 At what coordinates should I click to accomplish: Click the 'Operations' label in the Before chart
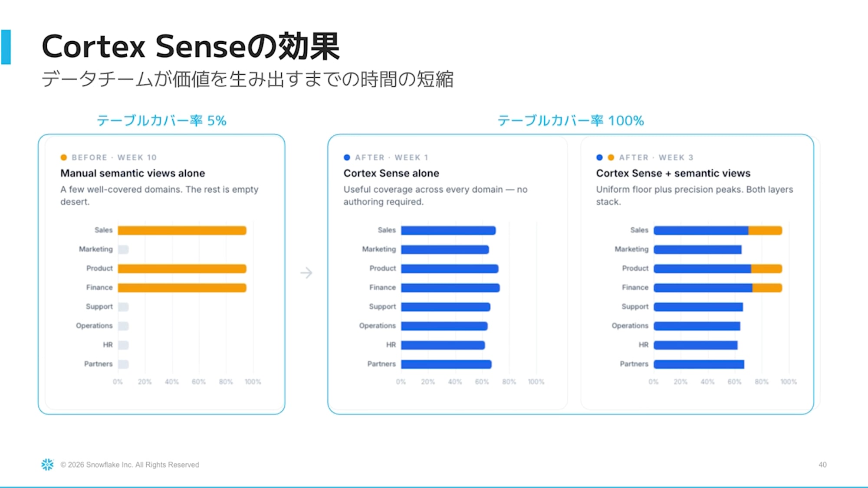click(94, 326)
